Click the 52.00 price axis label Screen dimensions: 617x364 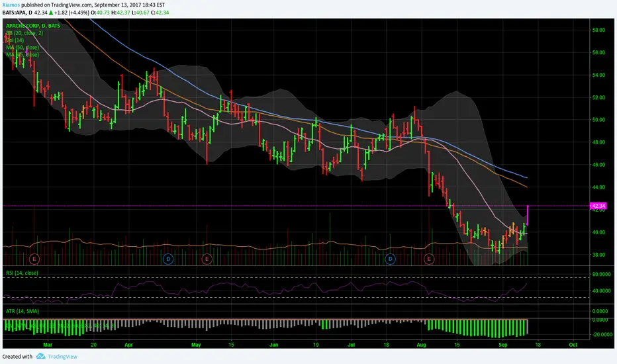coord(598,97)
